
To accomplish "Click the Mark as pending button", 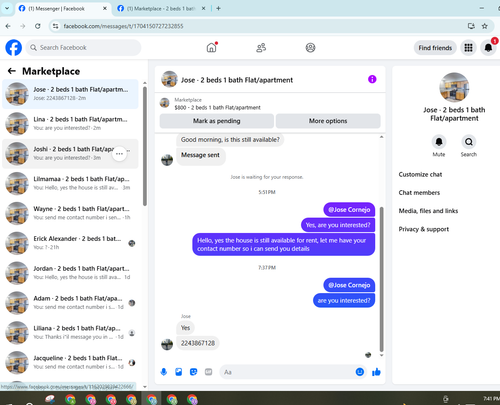I will [217, 121].
